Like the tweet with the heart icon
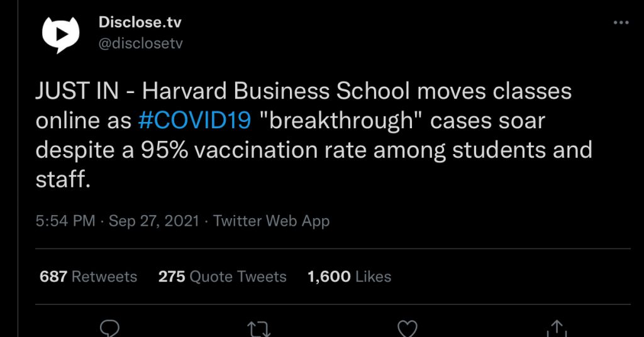Image resolution: width=644 pixels, height=337 pixels. click(408, 329)
